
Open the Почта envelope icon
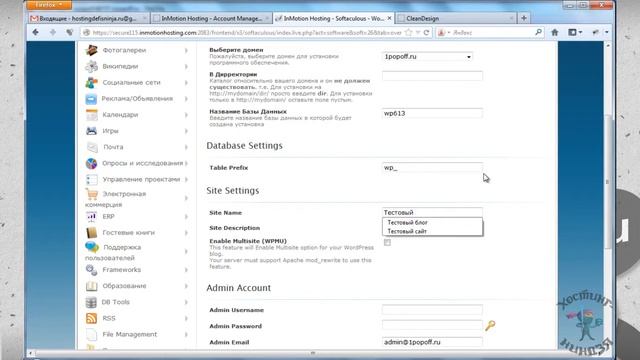click(92, 147)
